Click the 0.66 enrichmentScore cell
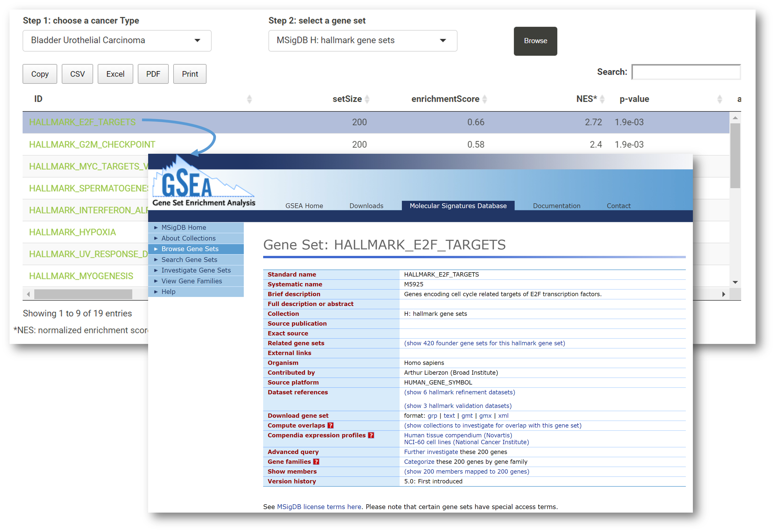Image resolution: width=775 pixels, height=532 pixels. 475,122
